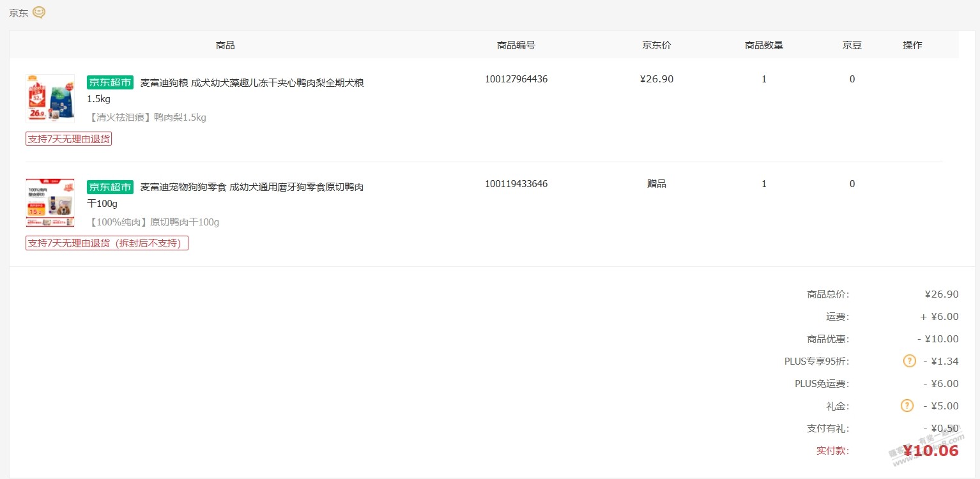Image resolution: width=980 pixels, height=479 pixels.
Task: Click the - ¥1.34 PLUS discount amount
Action: [941, 361]
